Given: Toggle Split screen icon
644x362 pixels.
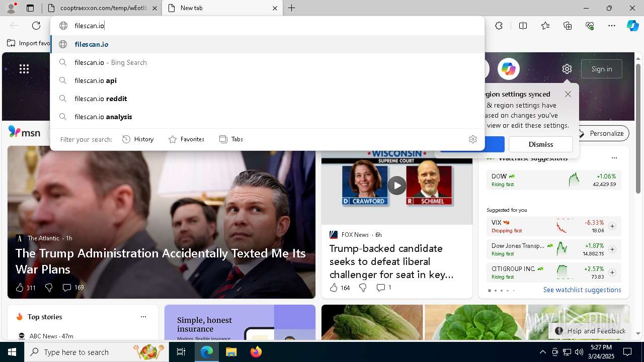Looking at the screenshot, I should tap(523, 26).
